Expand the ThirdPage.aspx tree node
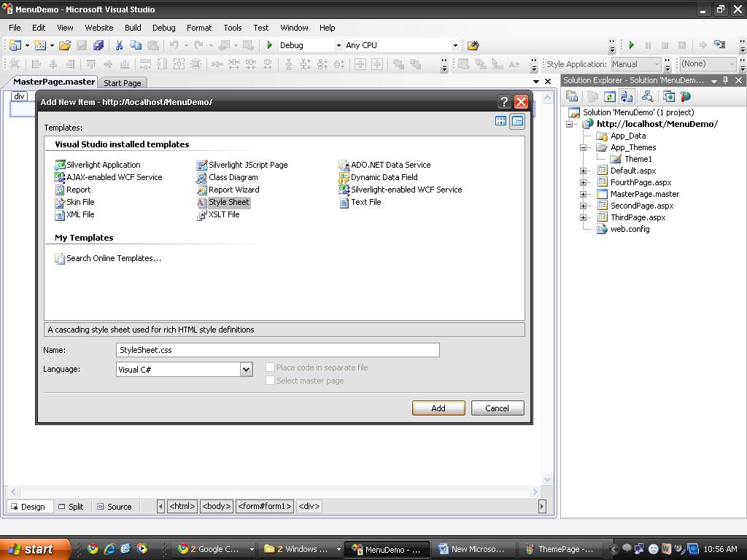 [x=583, y=217]
